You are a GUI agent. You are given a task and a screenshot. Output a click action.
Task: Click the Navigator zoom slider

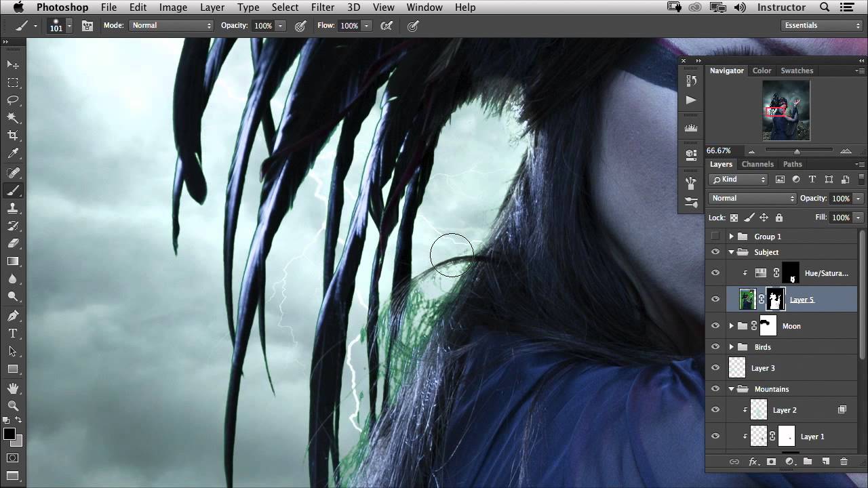click(797, 150)
